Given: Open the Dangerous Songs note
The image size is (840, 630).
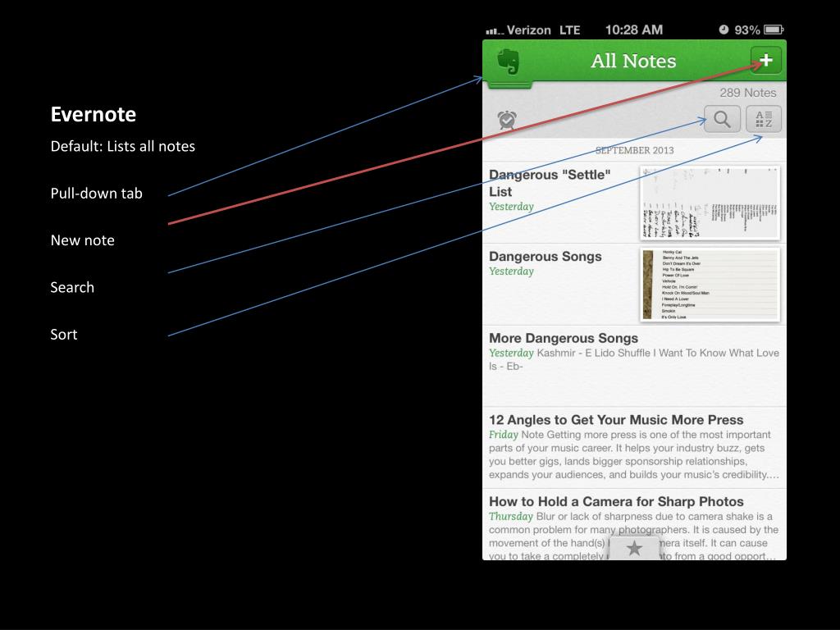Looking at the screenshot, I should click(x=634, y=285).
